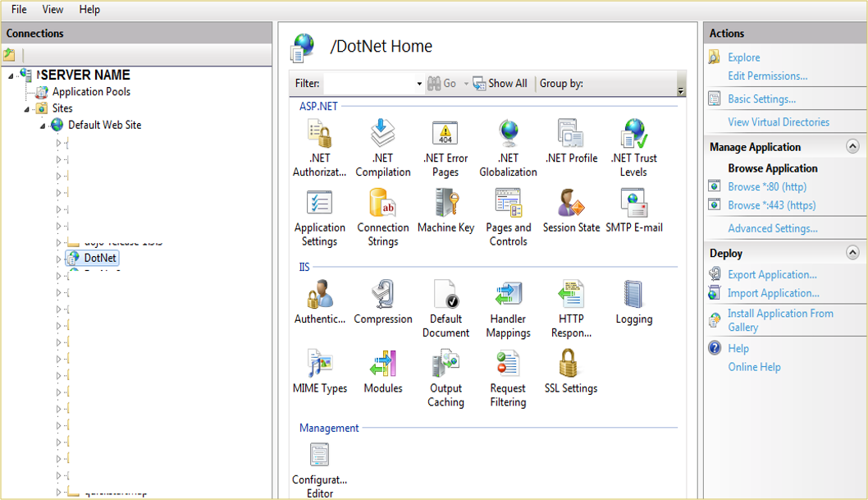Open Authentication feature icon

point(319,302)
